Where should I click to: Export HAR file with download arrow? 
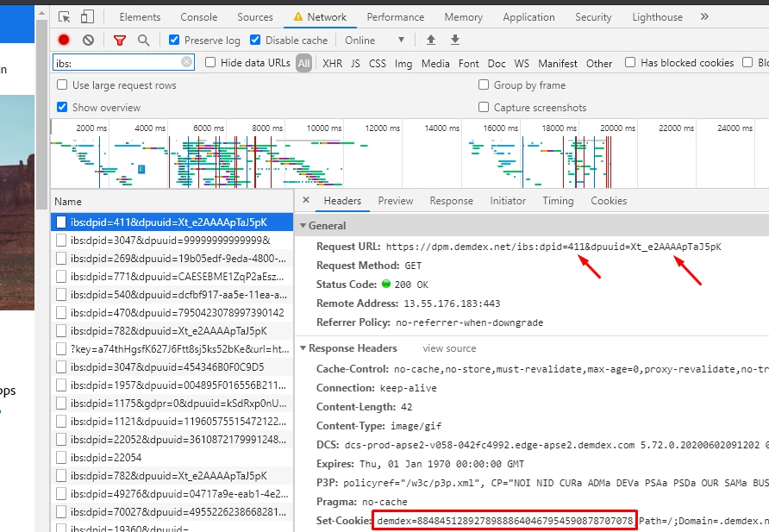[x=455, y=40]
